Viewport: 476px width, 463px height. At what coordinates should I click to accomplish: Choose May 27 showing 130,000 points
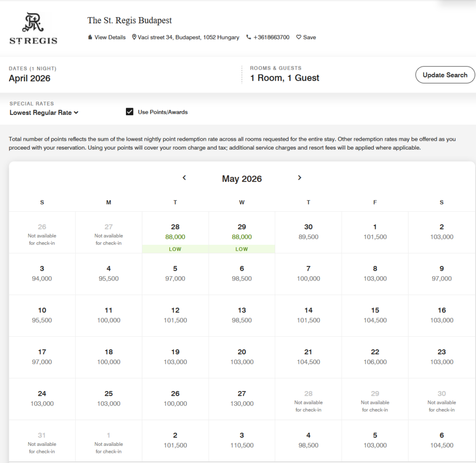242,399
